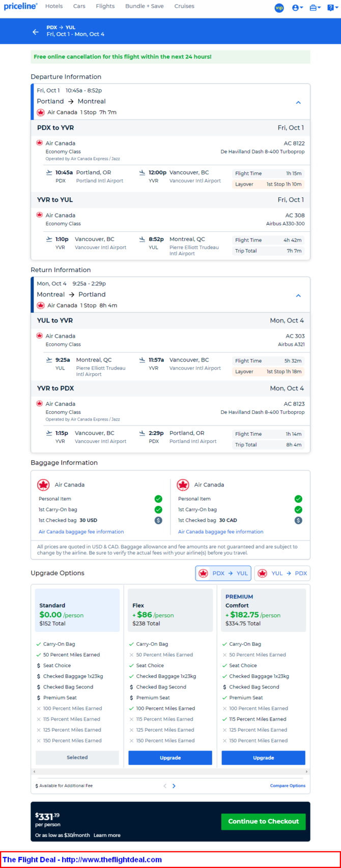This screenshot has height=868, width=341.
Task: Click the dollar icon for 30 CAD checked bag
Action: point(298,520)
